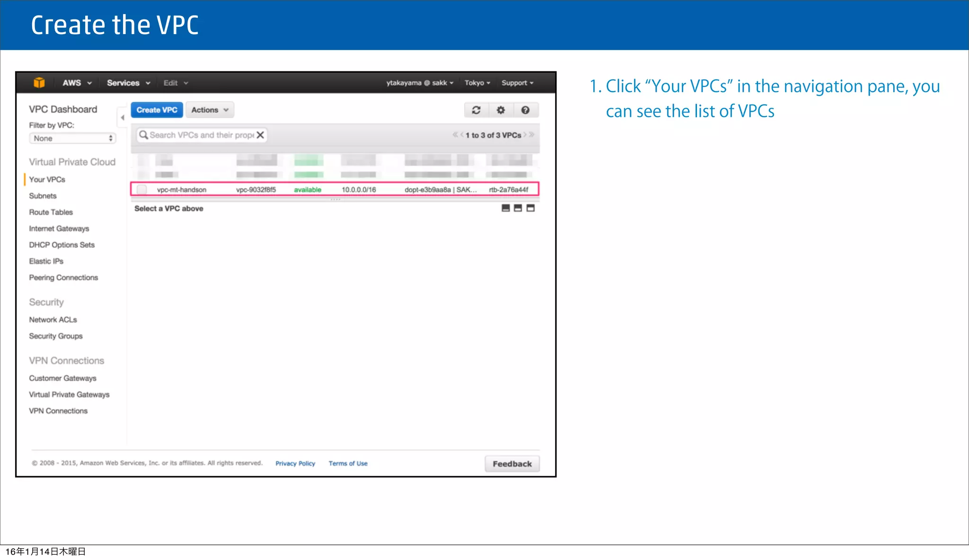Open the Actions dropdown button
Screen dimensions: 969x560
click(x=210, y=110)
